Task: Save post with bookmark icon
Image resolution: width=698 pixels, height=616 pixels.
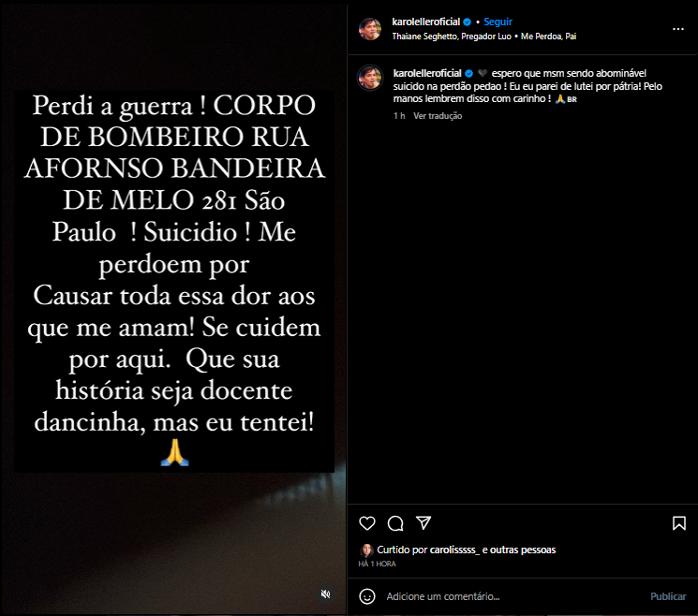Action: [x=679, y=523]
